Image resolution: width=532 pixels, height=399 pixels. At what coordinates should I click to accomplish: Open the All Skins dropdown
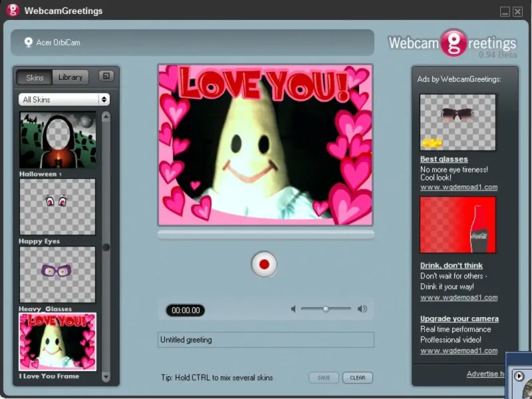pyautogui.click(x=64, y=99)
